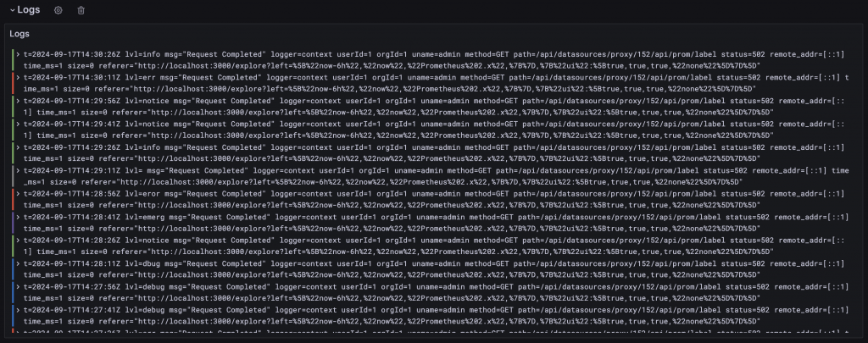Click the Logs row title
Viewport: 868px width, 343px height.
(29, 10)
